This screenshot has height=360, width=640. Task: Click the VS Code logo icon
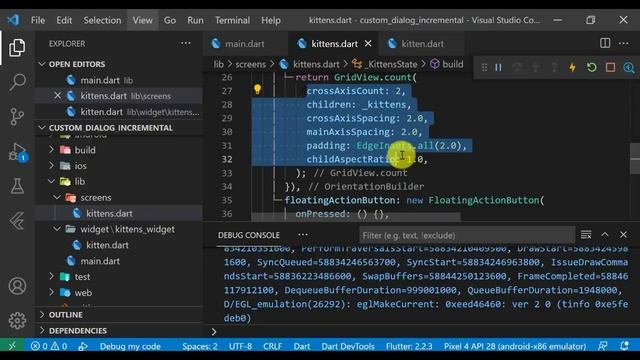click(13, 20)
